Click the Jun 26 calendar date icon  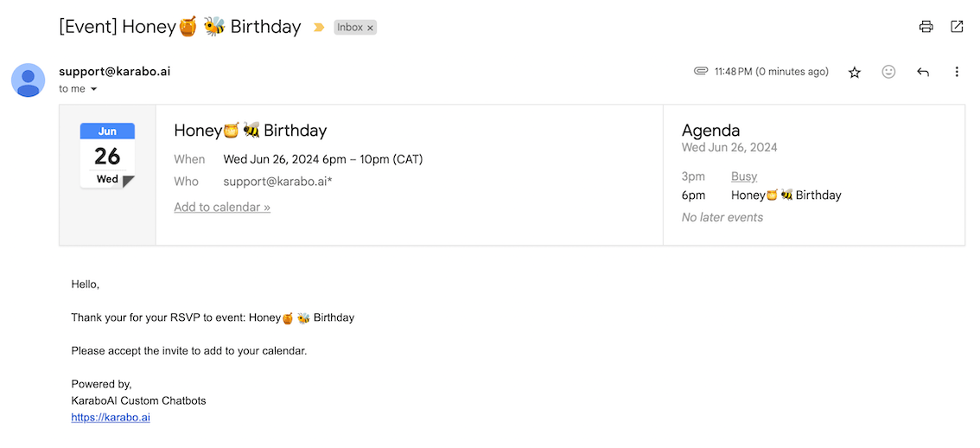[x=107, y=156]
